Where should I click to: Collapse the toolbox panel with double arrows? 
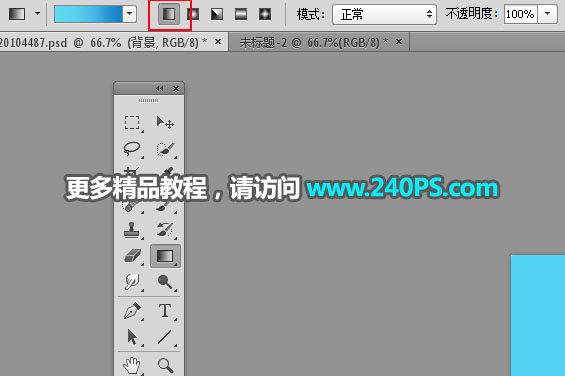(160, 88)
